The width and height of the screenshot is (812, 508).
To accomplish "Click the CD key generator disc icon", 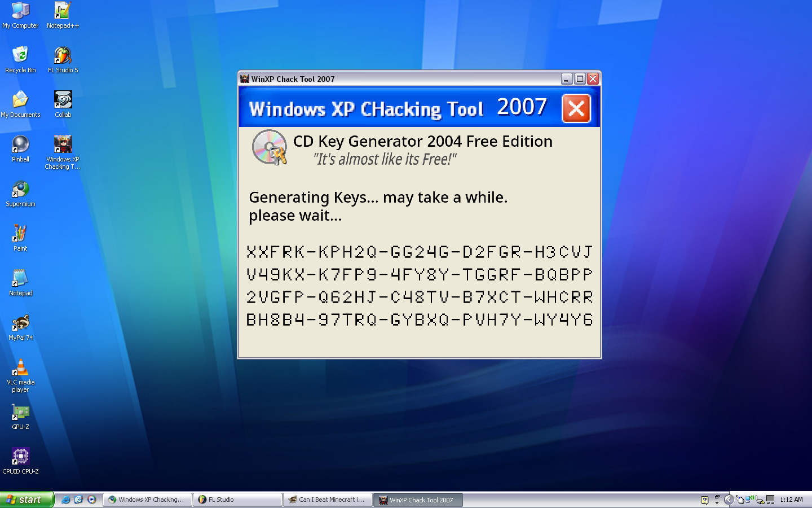I will click(270, 147).
